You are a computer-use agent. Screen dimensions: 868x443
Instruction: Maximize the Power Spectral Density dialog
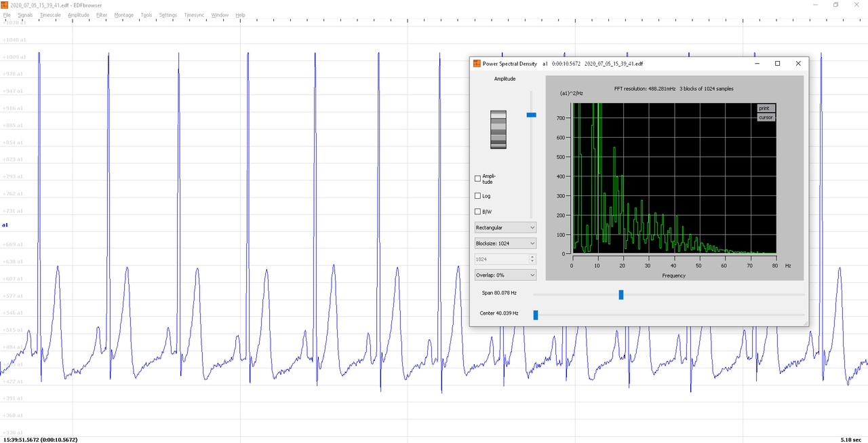point(777,64)
